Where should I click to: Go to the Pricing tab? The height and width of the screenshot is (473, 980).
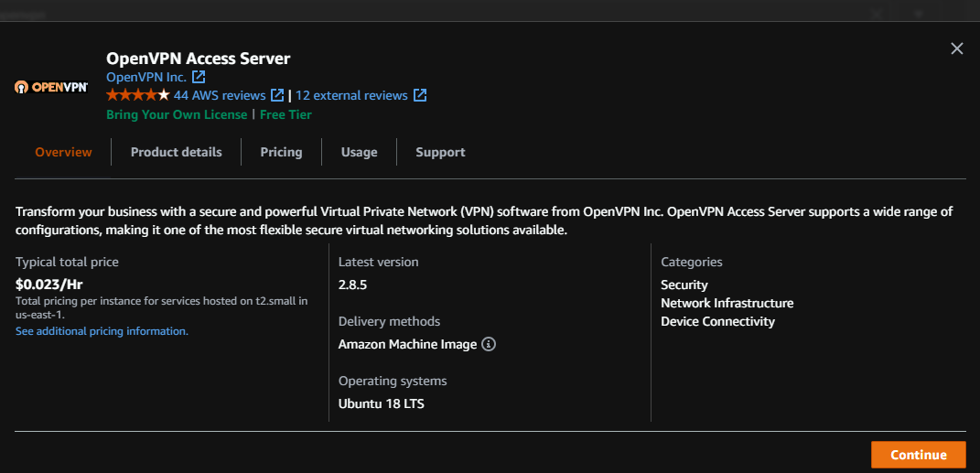point(281,152)
